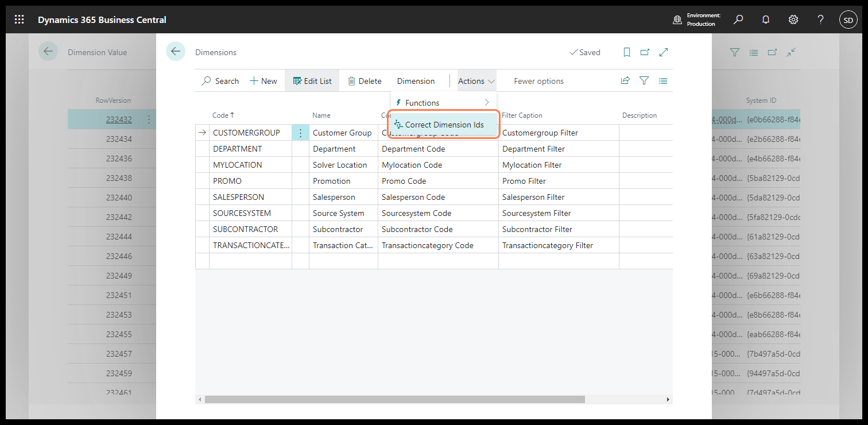Open the settings gear icon
The width and height of the screenshot is (868, 425).
pos(793,20)
